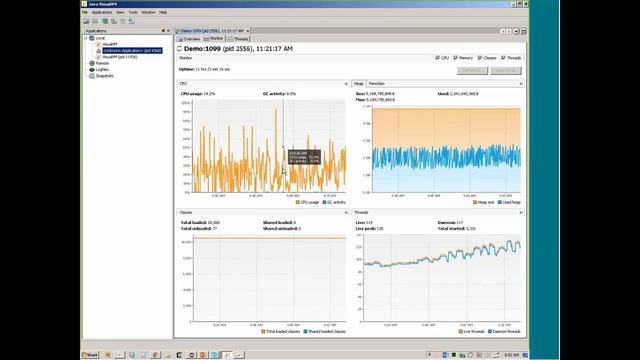Close the CPU chart panel
The width and height of the screenshot is (640, 360).
coord(346,84)
